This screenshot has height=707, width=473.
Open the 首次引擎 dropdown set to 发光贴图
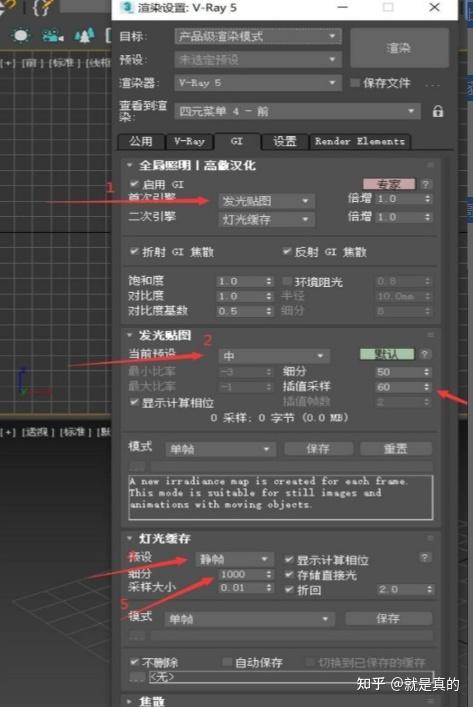point(266,201)
